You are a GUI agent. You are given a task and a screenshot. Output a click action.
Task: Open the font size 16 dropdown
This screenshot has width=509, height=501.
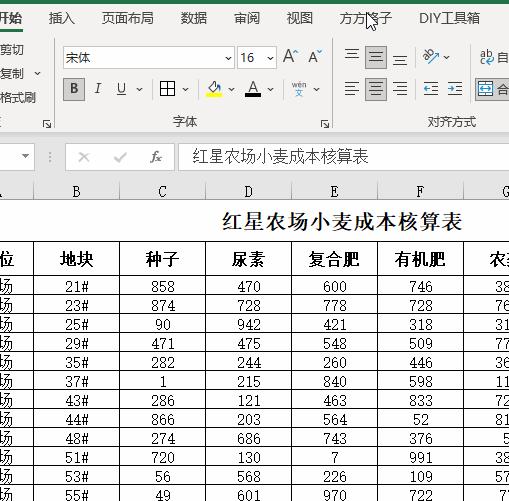(x=270, y=58)
